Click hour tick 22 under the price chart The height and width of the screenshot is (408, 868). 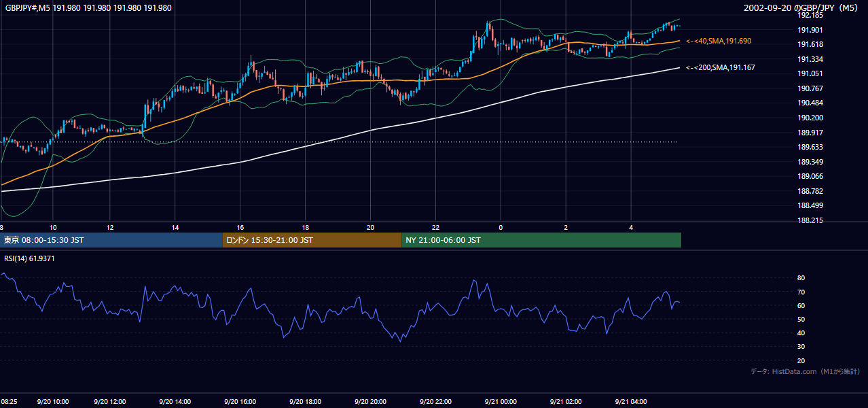coord(435,227)
